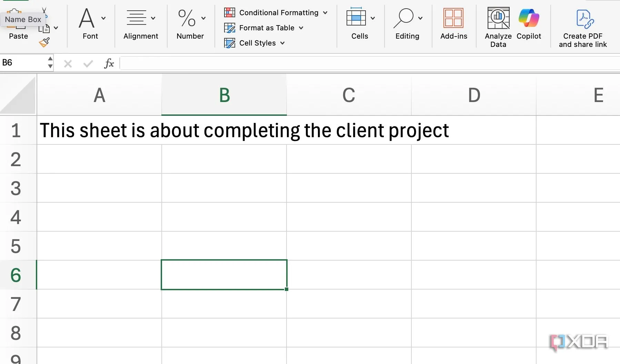620x364 pixels.
Task: Click the Copy icon beside Paste
Action: 44,29
